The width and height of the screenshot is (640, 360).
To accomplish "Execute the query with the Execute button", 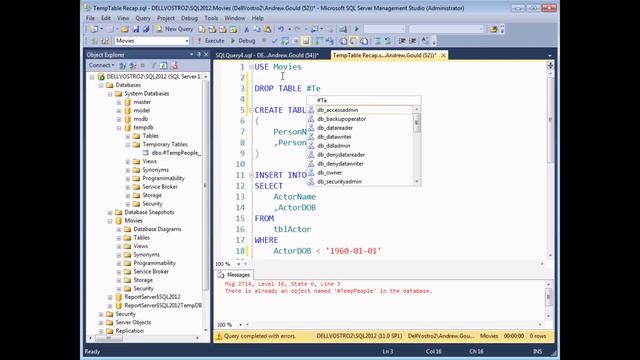I will point(211,41).
